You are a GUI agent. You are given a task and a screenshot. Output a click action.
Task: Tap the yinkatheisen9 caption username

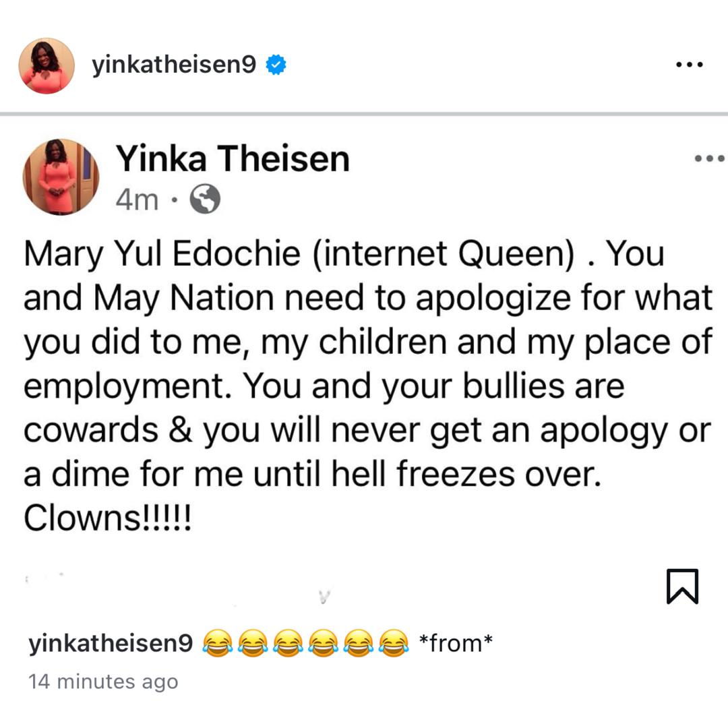coord(111,644)
